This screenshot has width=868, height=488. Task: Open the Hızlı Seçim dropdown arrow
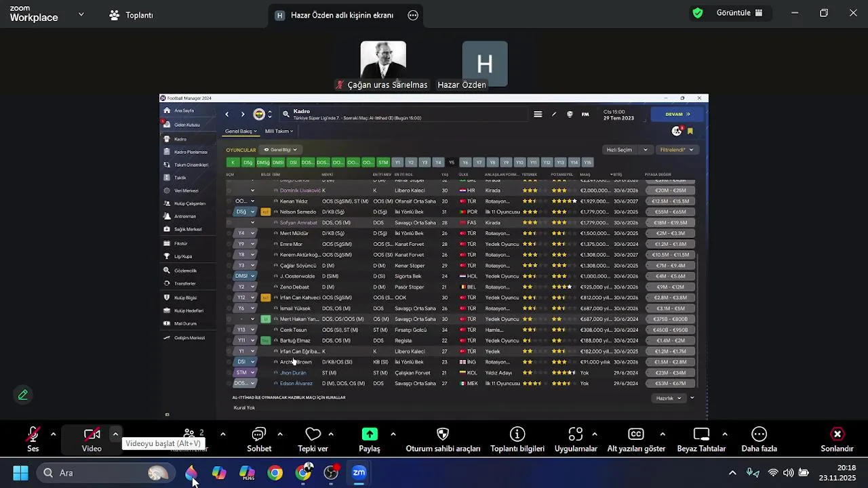coord(646,150)
